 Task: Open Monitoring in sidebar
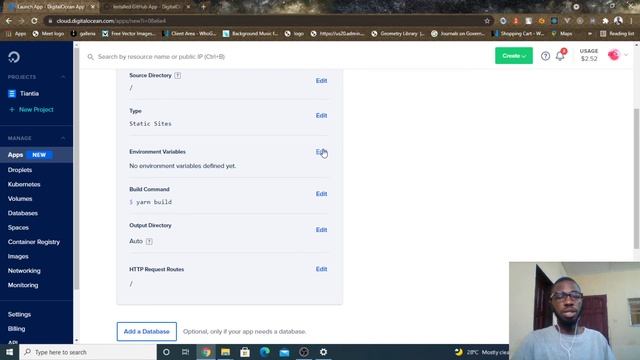pyautogui.click(x=23, y=285)
